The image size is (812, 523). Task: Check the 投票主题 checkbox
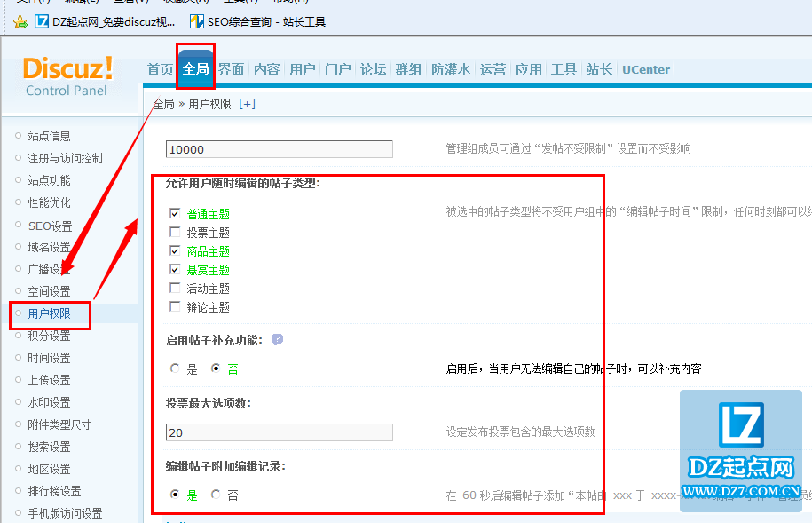click(x=175, y=232)
